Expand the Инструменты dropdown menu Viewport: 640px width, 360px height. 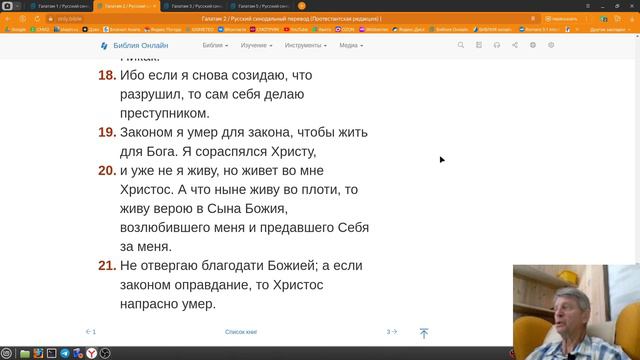[306, 45]
